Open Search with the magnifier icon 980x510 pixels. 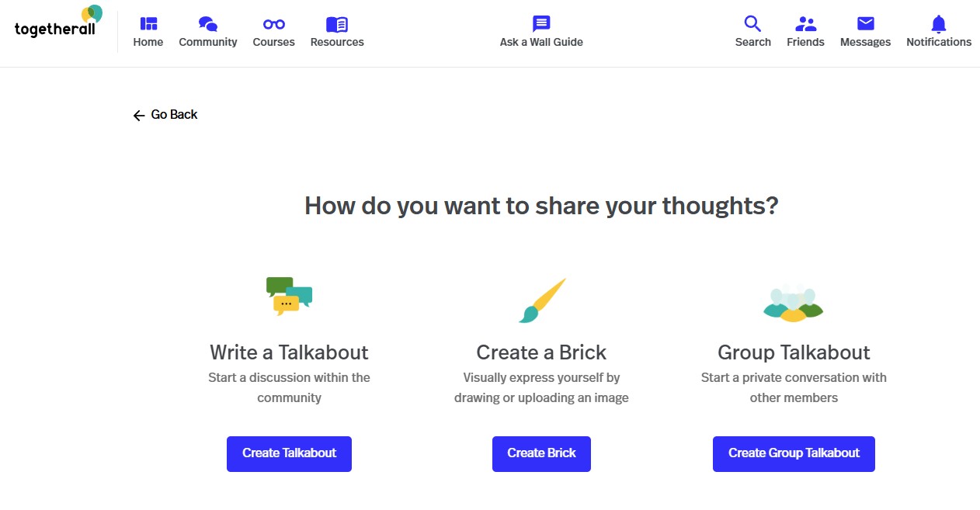point(752,23)
